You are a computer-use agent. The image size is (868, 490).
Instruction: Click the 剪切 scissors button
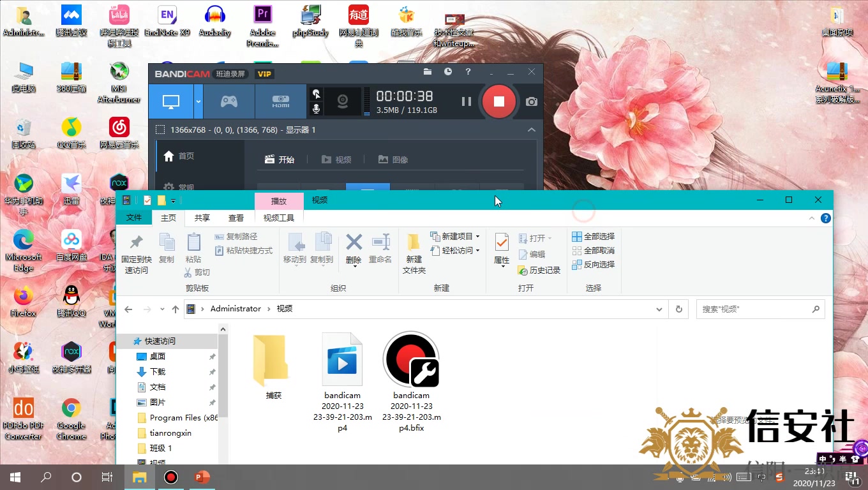point(197,272)
